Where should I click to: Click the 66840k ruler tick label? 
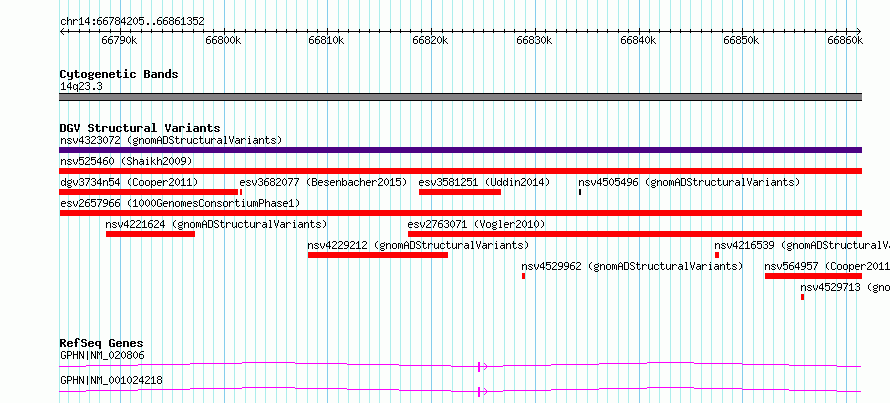point(638,40)
